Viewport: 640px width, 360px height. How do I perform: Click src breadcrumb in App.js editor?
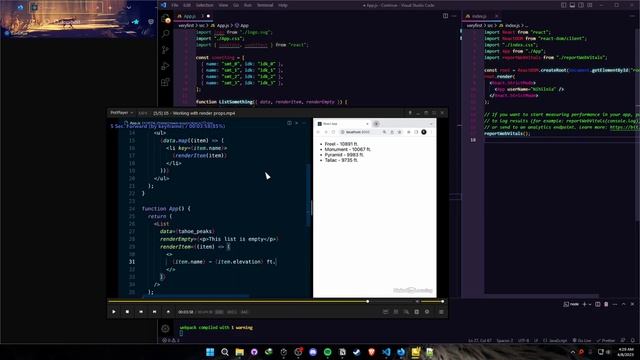coord(202,25)
